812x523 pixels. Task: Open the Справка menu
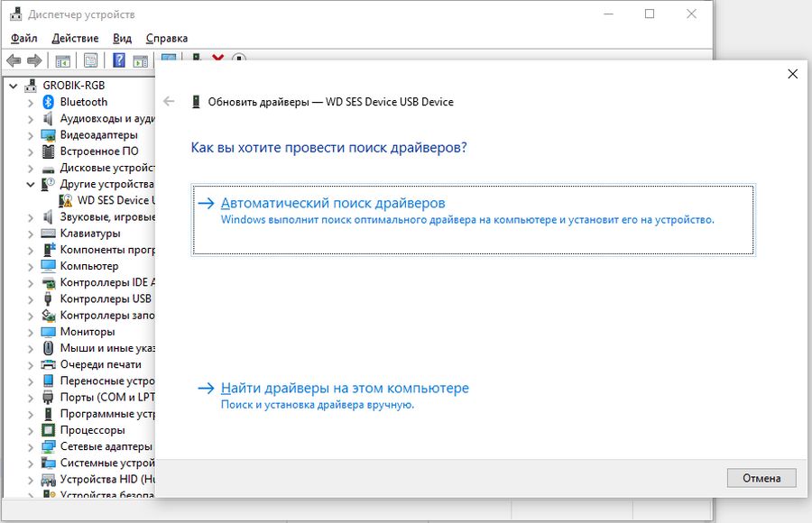coord(166,38)
